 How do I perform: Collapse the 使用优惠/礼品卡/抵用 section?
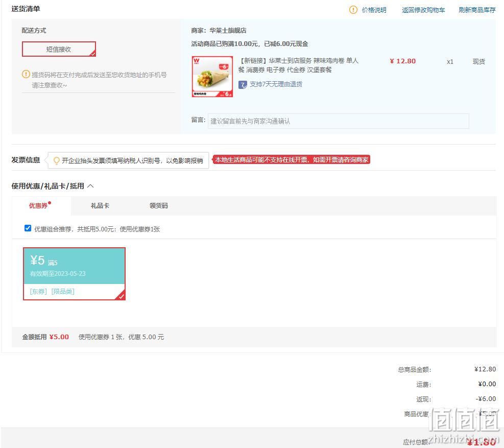pyautogui.click(x=91, y=186)
